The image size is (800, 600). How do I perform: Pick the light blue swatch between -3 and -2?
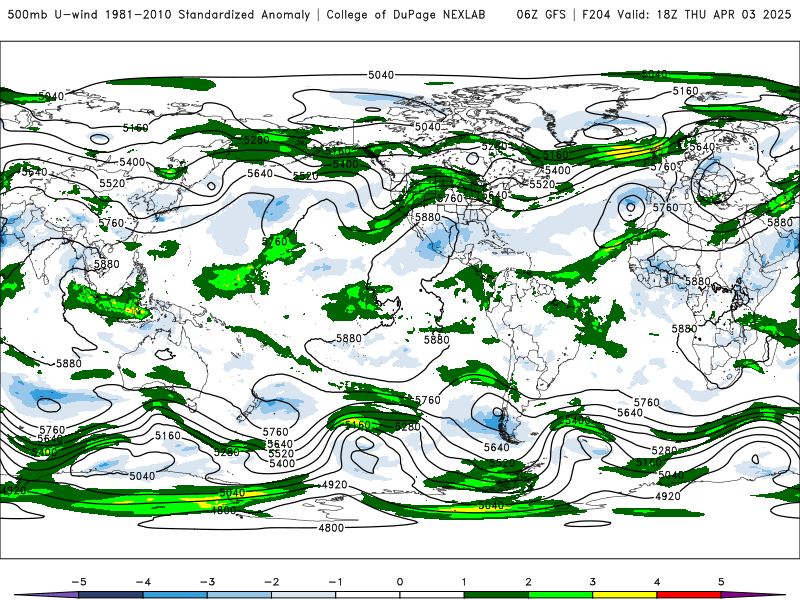239,595
